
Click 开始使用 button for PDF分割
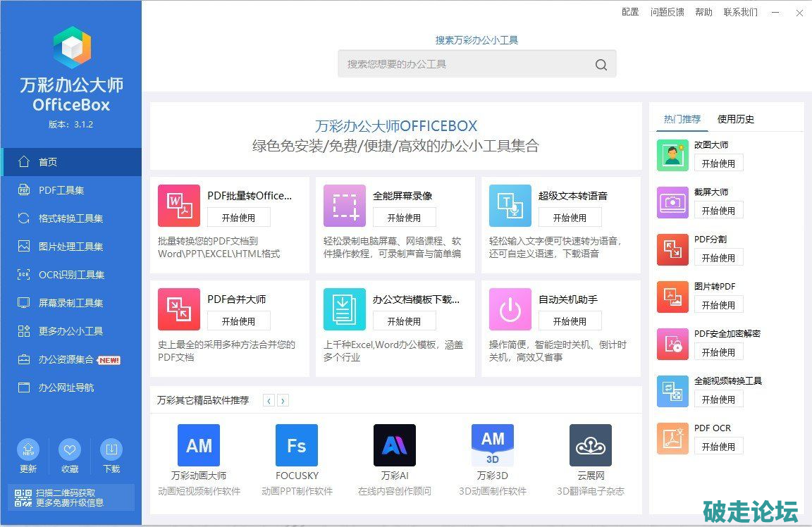point(718,258)
